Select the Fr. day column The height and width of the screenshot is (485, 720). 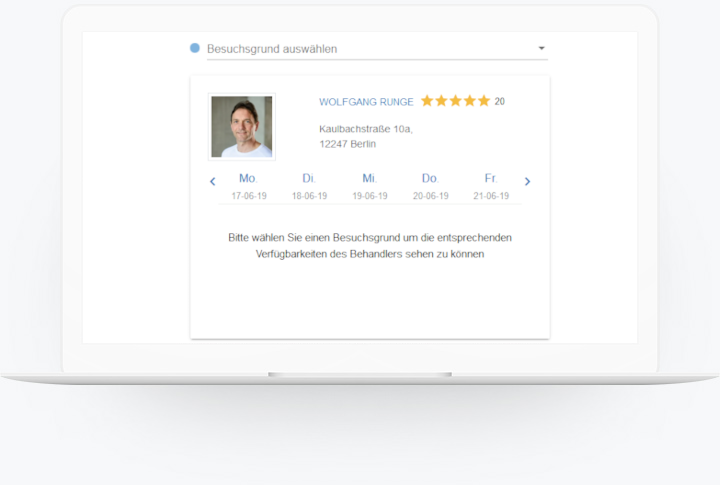click(x=491, y=178)
